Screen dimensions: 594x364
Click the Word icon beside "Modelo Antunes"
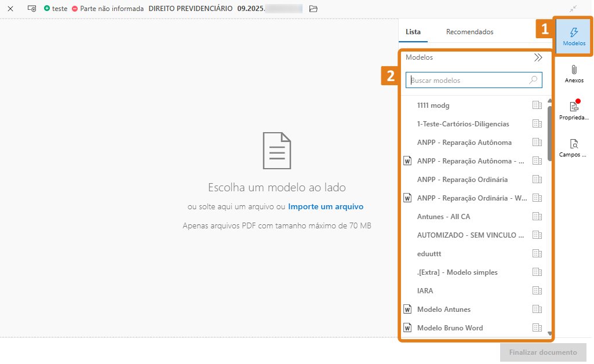click(407, 309)
